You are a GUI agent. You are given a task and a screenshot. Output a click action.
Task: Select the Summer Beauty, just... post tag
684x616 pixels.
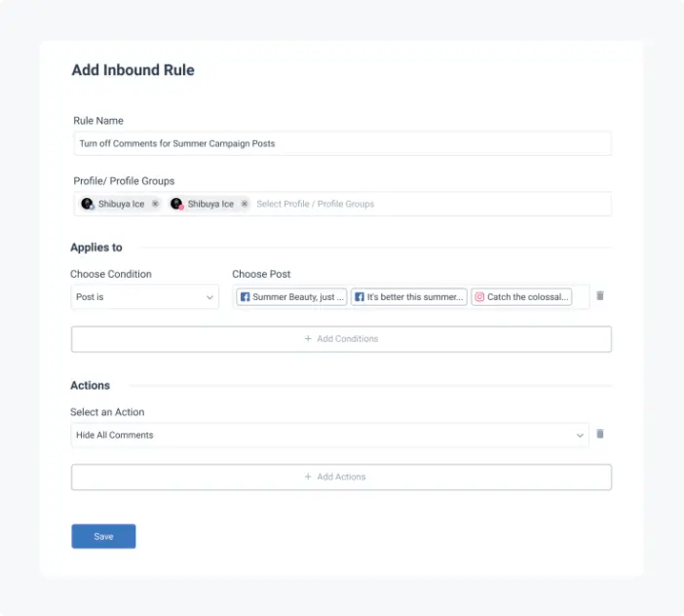coord(292,297)
